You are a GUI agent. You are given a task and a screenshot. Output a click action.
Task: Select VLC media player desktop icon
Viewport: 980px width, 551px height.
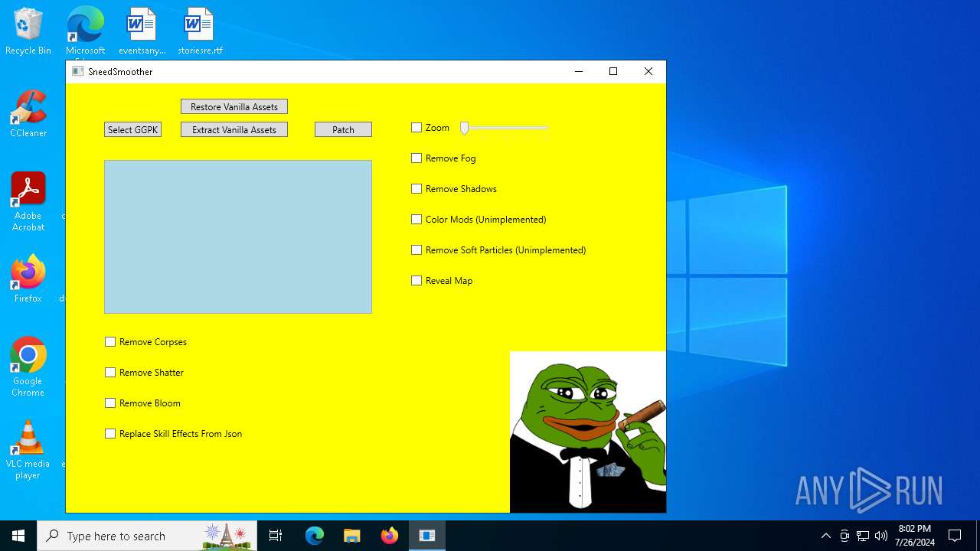[x=28, y=450]
